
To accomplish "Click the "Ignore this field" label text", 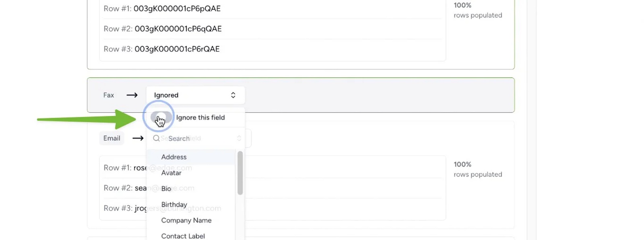I will click(x=200, y=117).
